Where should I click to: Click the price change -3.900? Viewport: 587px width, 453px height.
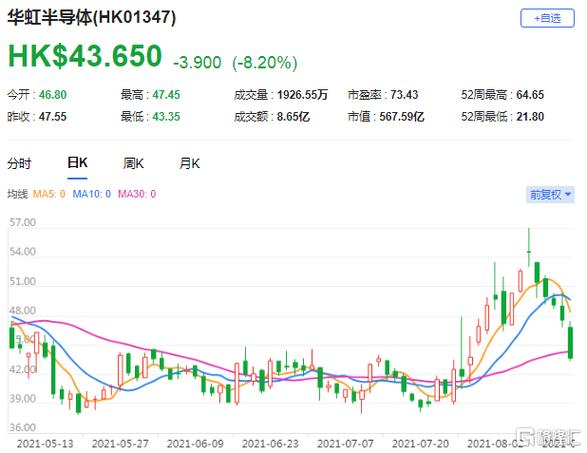pyautogui.click(x=197, y=62)
